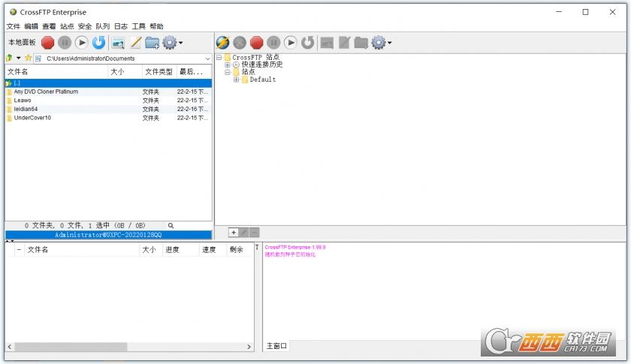Sort local files by 最后 modified column
631x364 pixels.
pyautogui.click(x=194, y=71)
